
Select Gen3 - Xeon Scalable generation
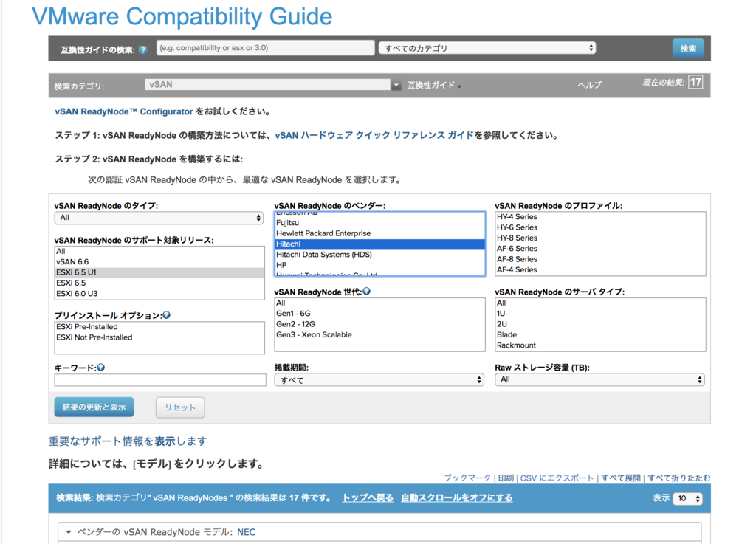pos(379,335)
